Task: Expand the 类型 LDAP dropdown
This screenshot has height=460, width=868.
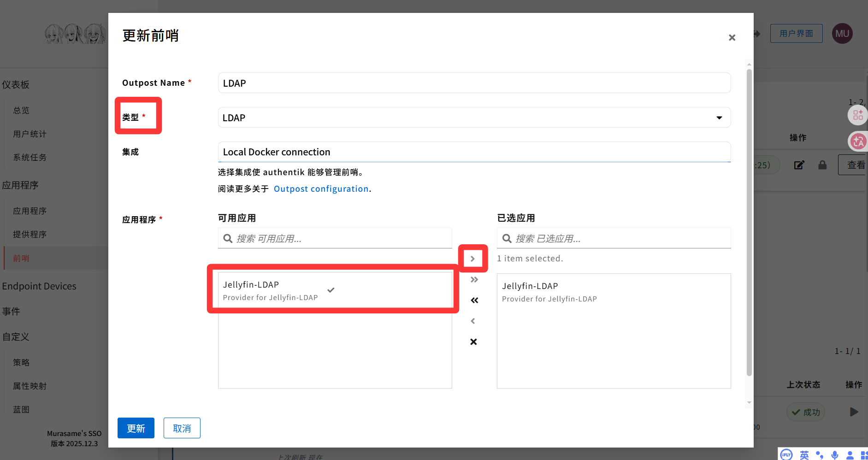Action: (719, 118)
